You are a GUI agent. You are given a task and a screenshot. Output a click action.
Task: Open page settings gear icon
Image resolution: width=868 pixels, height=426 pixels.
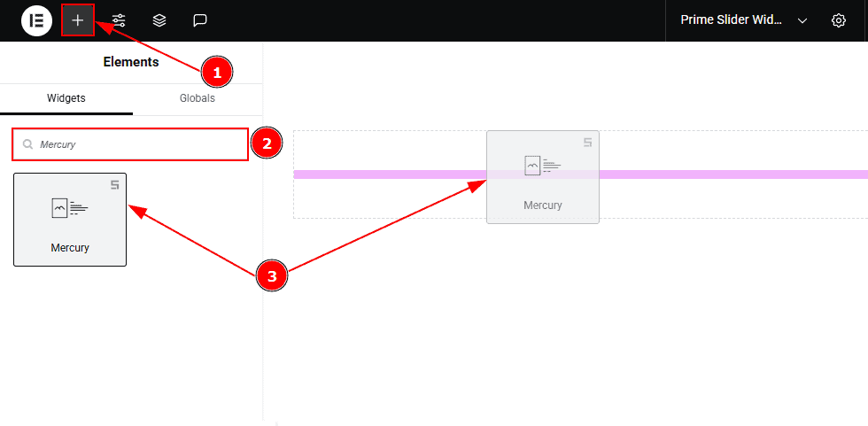tap(839, 20)
